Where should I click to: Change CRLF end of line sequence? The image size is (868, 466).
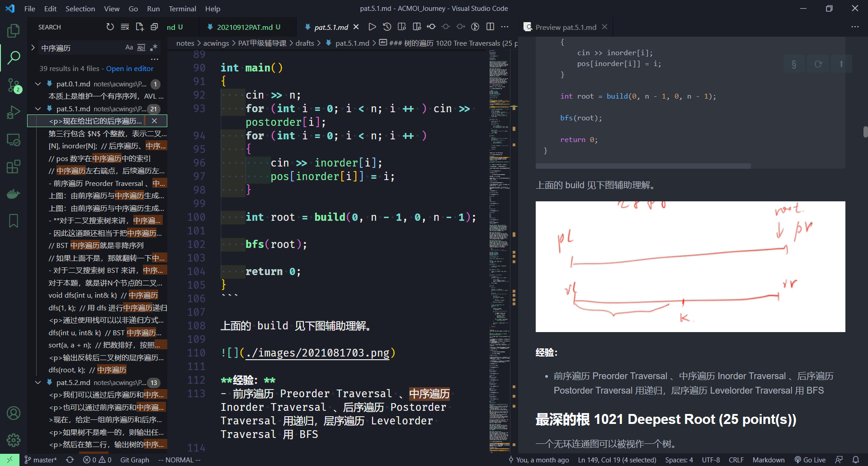coord(736,460)
